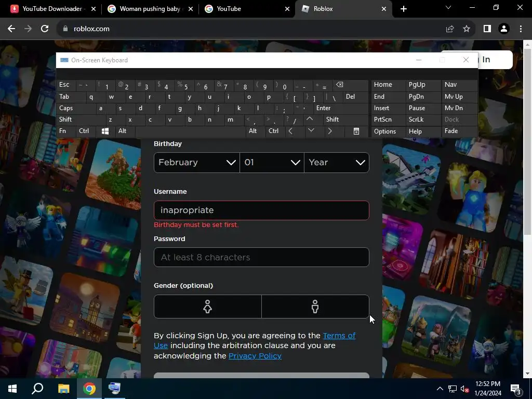The height and width of the screenshot is (399, 532).
Task: Click the Home key on On-Screen Keyboard
Action: pos(388,85)
